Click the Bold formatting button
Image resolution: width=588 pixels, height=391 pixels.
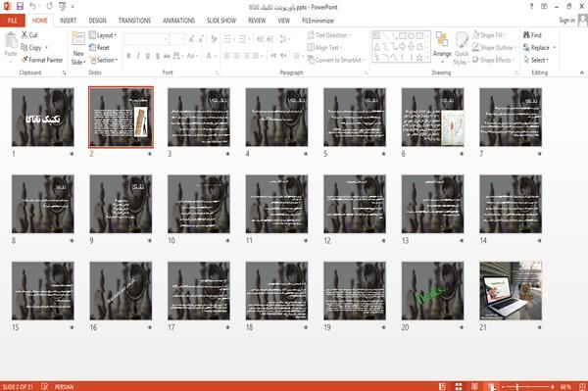[128, 56]
